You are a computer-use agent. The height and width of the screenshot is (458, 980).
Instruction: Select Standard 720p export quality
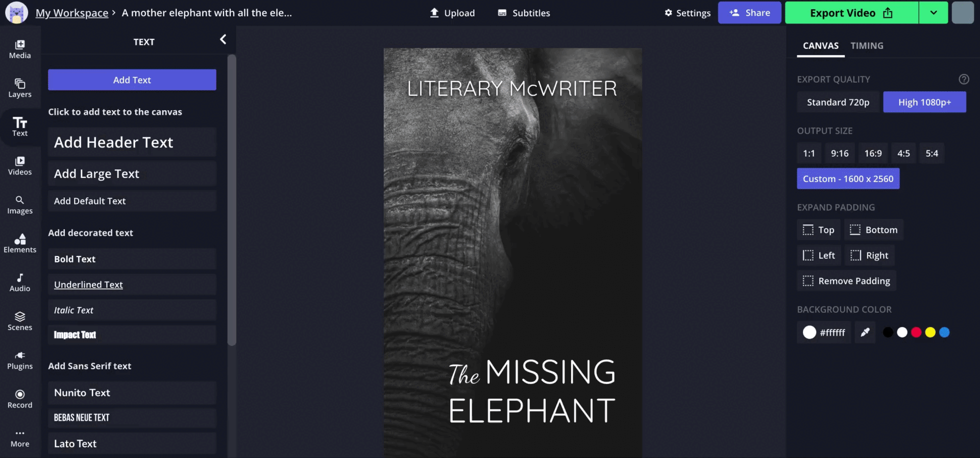click(838, 102)
